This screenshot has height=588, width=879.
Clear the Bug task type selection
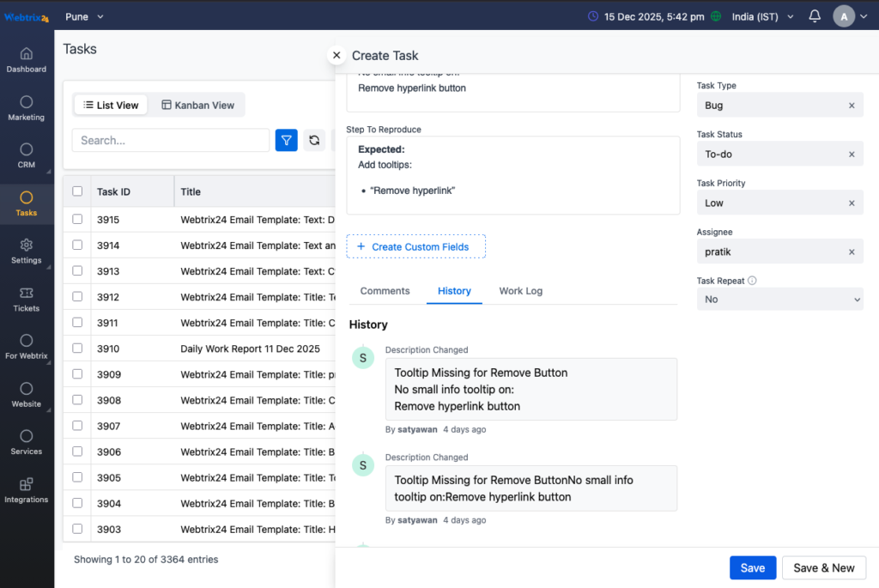[x=852, y=106]
